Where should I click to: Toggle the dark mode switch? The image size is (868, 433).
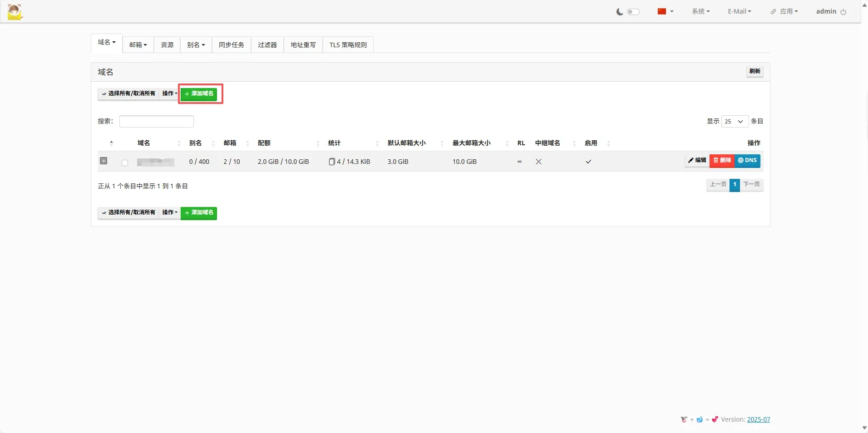click(x=633, y=12)
